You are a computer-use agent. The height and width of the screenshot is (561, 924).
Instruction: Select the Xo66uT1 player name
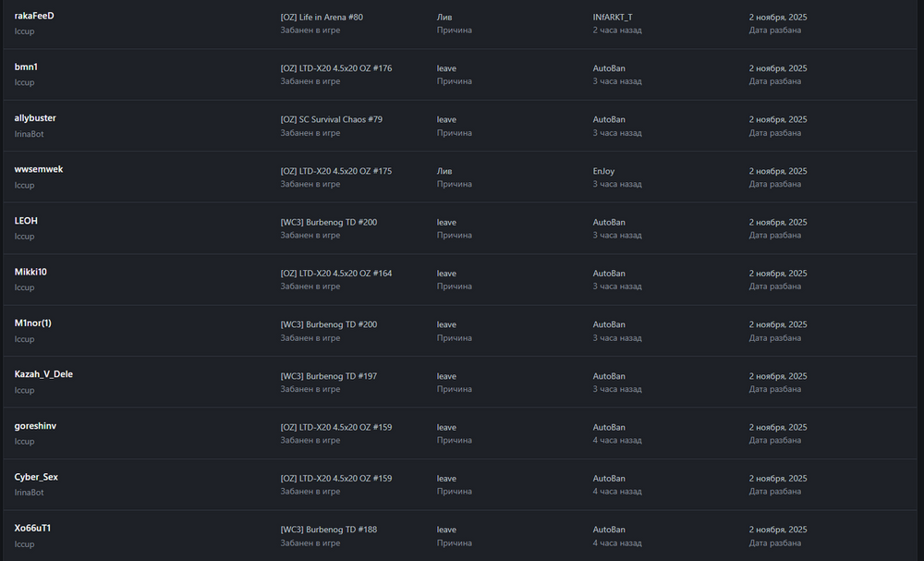[x=32, y=529]
